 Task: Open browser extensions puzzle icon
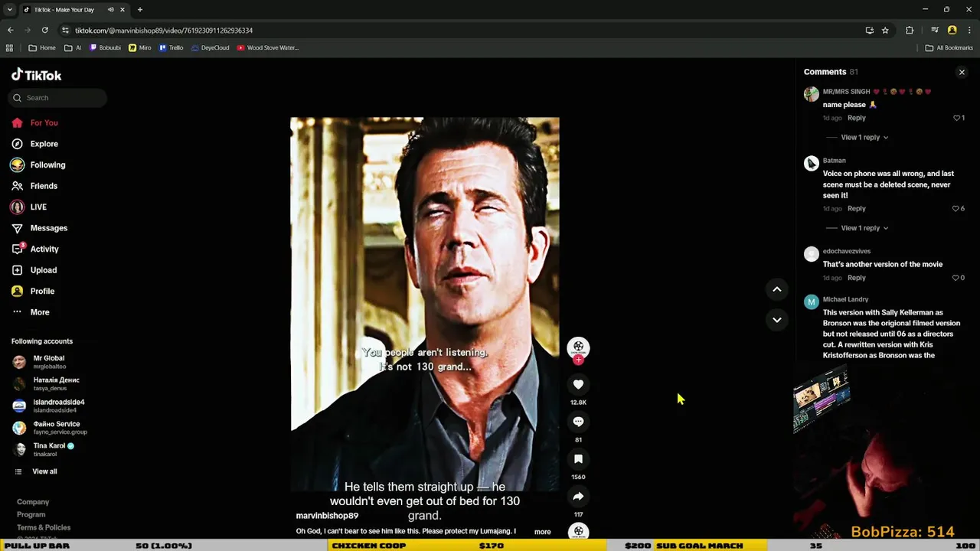point(910,30)
